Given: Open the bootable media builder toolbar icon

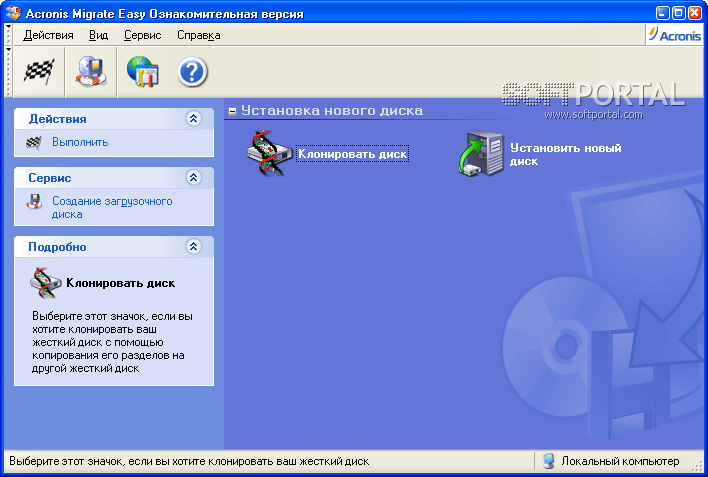Looking at the screenshot, I should (x=91, y=71).
